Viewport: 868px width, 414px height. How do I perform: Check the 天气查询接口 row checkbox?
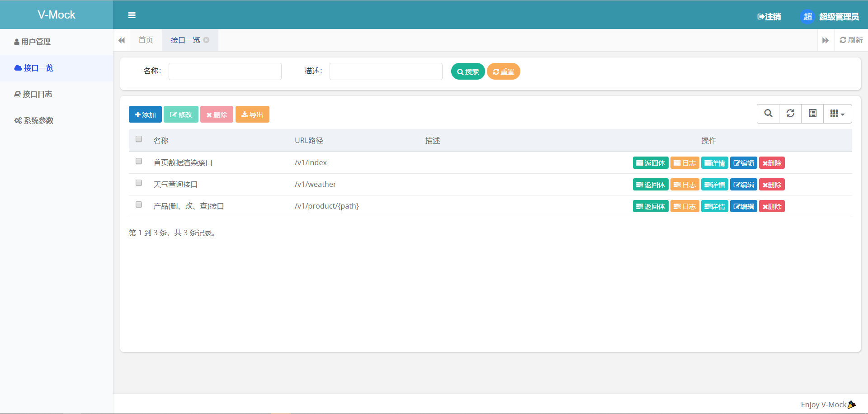click(x=139, y=183)
